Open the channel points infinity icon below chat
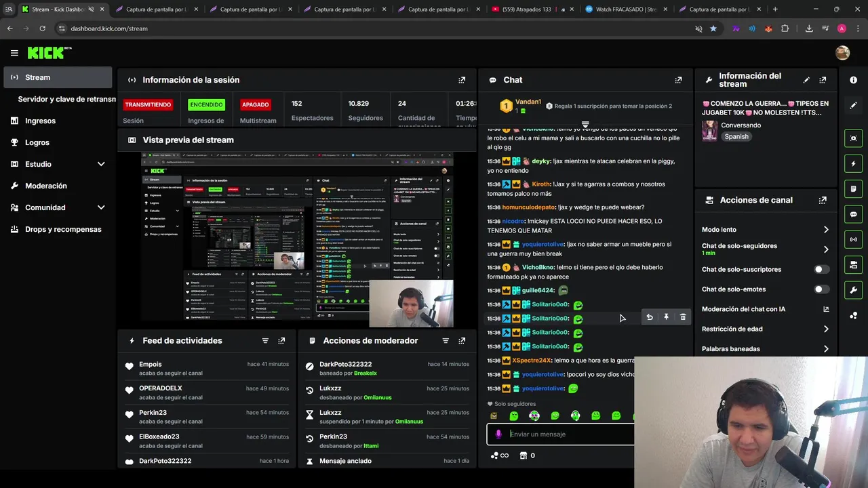The width and height of the screenshot is (868, 488). click(x=500, y=455)
